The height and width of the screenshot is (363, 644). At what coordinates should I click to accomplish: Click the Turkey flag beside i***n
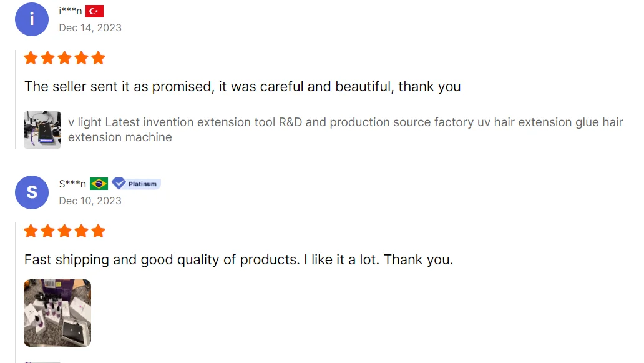[x=94, y=11]
